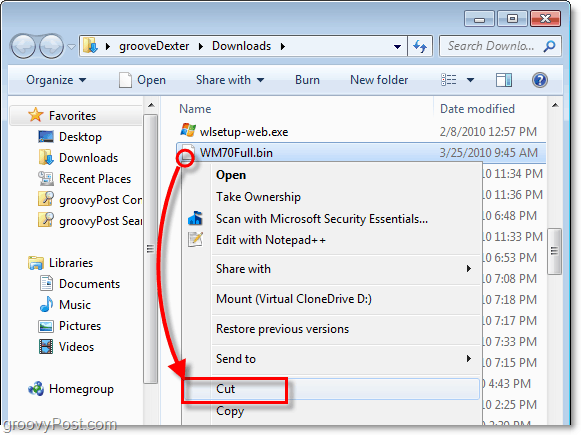Click the Videos film strip icon

tap(46, 347)
